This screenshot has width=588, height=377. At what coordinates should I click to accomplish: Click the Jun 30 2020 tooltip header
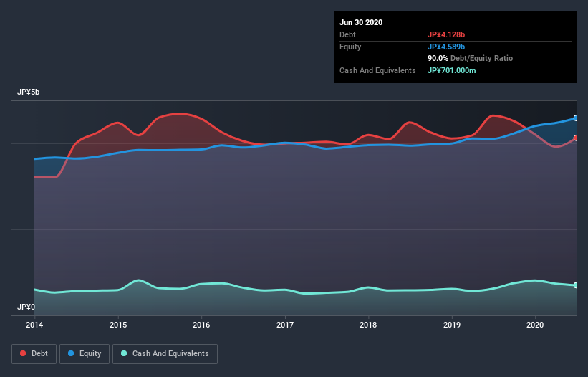[x=361, y=22]
